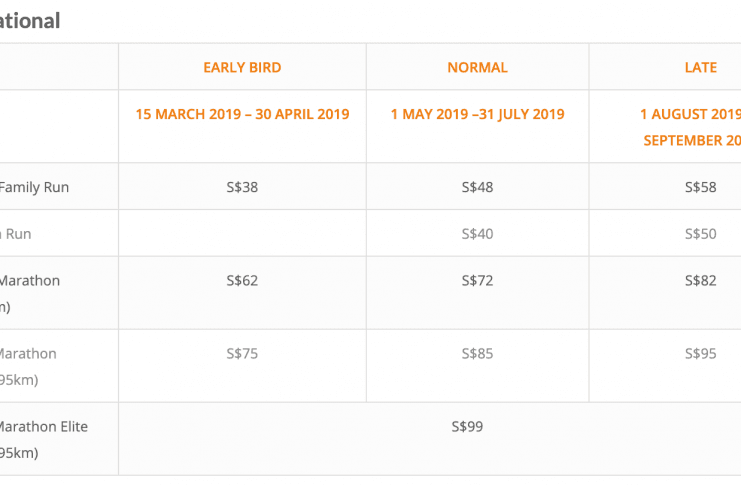The image size is (741, 486).
Task: Select the S$82 late price
Action: click(x=701, y=281)
